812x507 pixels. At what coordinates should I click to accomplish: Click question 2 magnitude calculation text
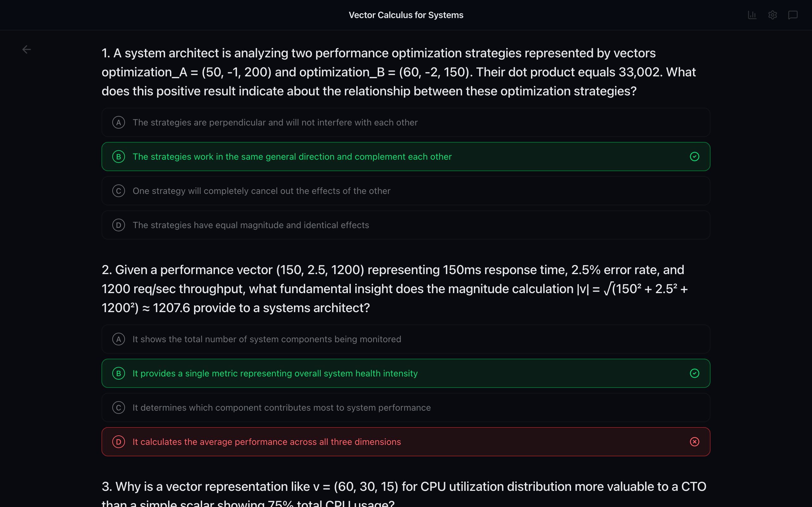(x=394, y=289)
